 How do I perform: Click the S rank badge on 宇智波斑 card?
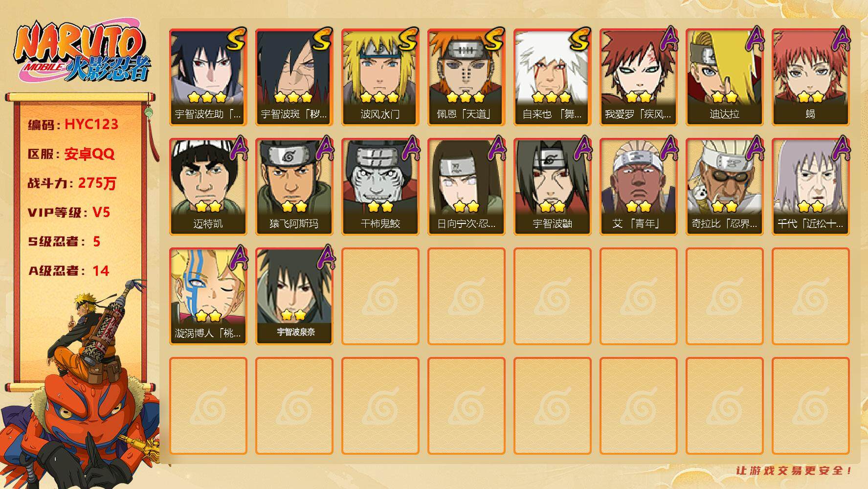(x=322, y=39)
